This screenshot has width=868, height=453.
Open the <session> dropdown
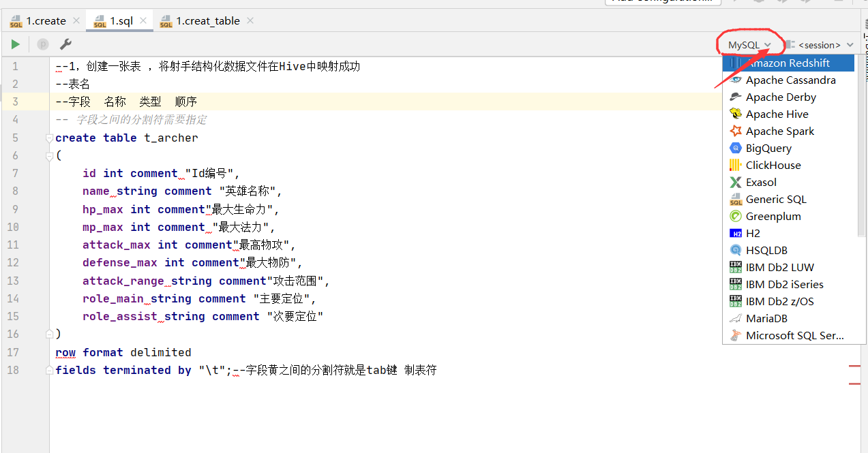tap(820, 45)
